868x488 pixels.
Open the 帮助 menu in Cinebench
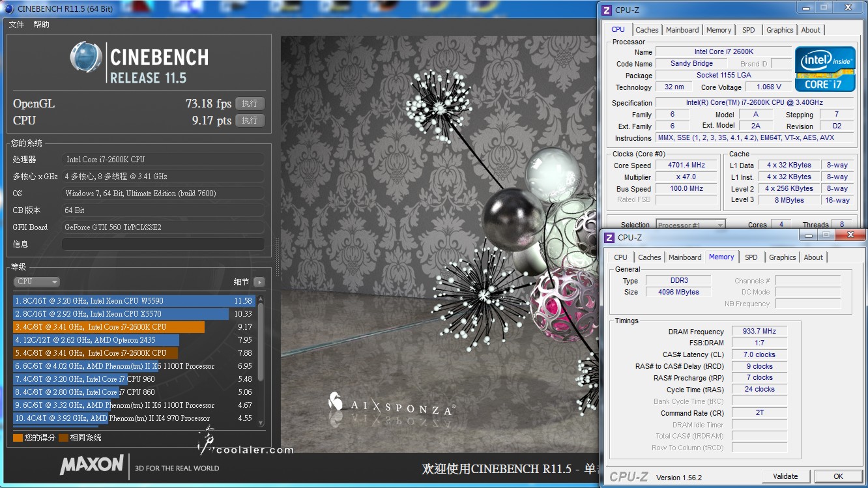click(x=41, y=25)
